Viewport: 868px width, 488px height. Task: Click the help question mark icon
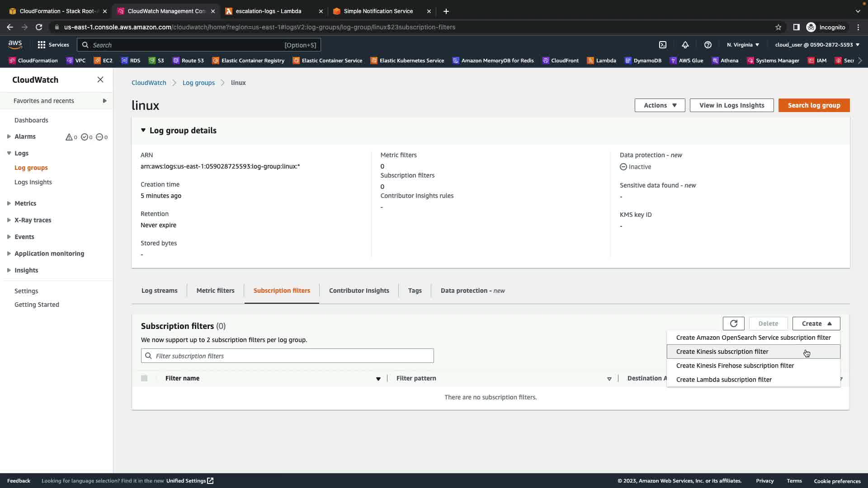point(708,45)
